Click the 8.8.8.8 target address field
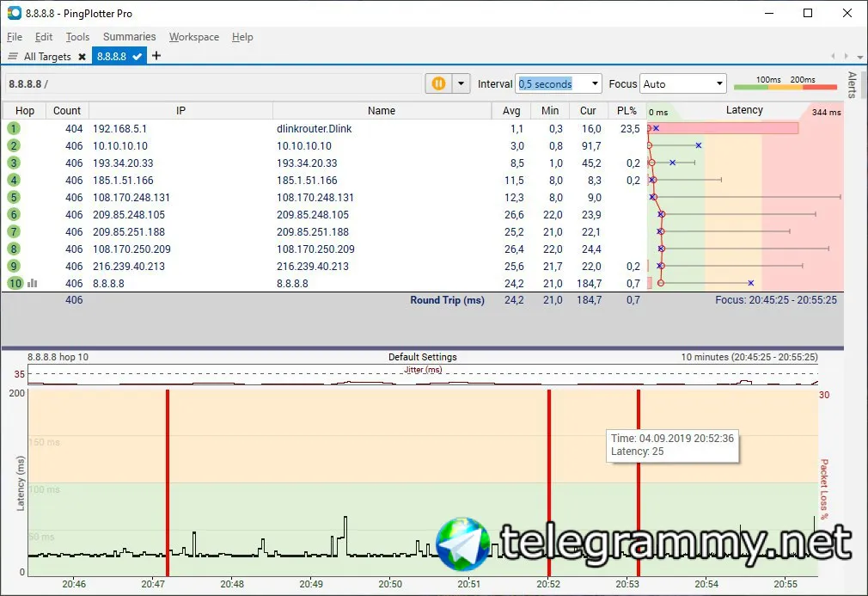The height and width of the screenshot is (596, 868). [213, 84]
